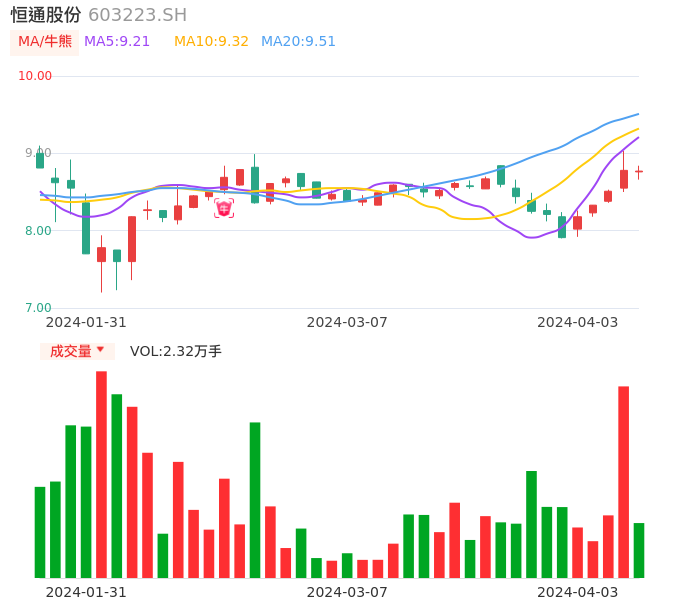The height and width of the screenshot is (606, 686).
Task: Toggle the MA20:9.51 blue line label
Action: [298, 41]
